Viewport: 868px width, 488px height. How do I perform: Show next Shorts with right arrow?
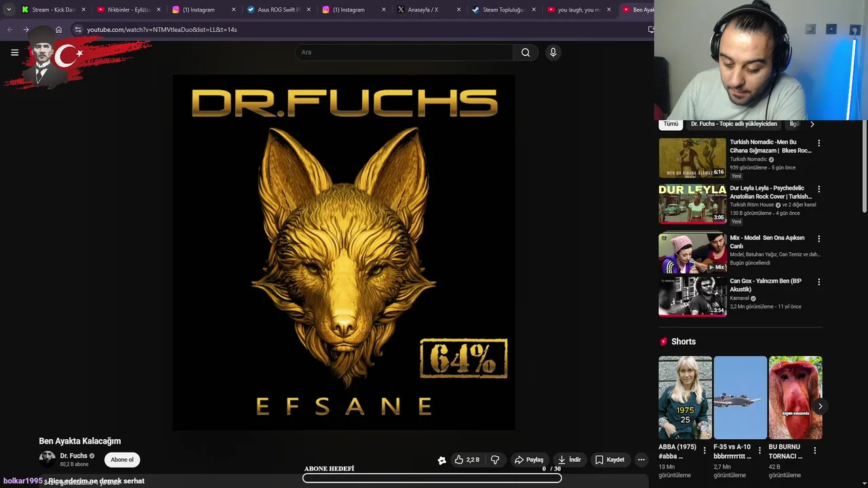pos(820,407)
